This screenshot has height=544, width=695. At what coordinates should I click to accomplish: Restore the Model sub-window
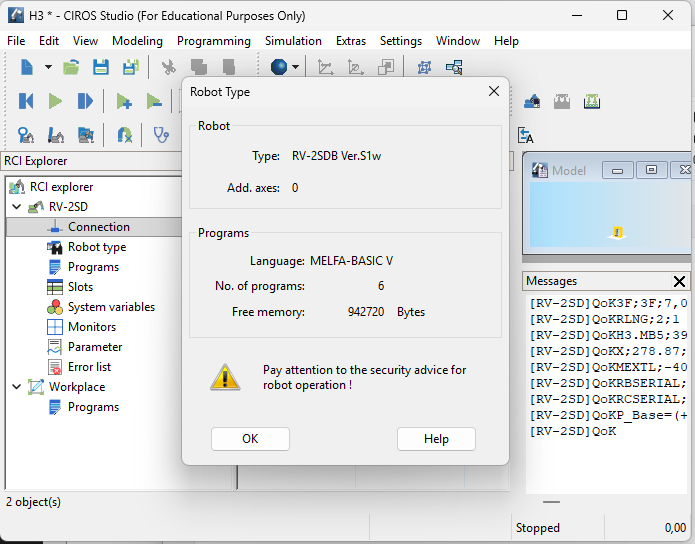(x=651, y=170)
